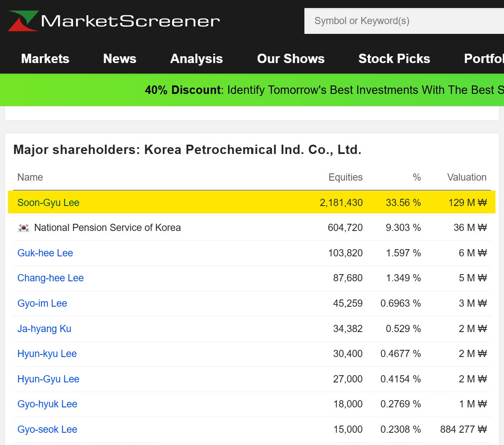View Ja-hyang Ku's shareholder profile
Viewport: 504px width, 445px height.
tap(44, 329)
